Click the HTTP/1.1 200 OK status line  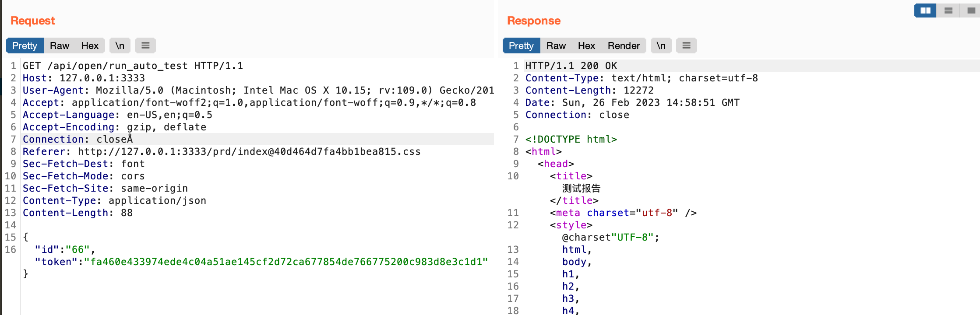[571, 66]
